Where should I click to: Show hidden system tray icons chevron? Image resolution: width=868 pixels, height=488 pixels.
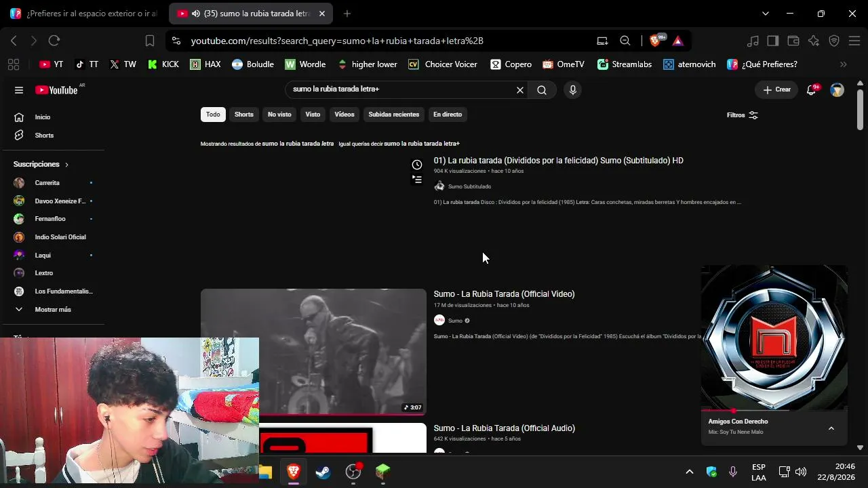pyautogui.click(x=690, y=472)
